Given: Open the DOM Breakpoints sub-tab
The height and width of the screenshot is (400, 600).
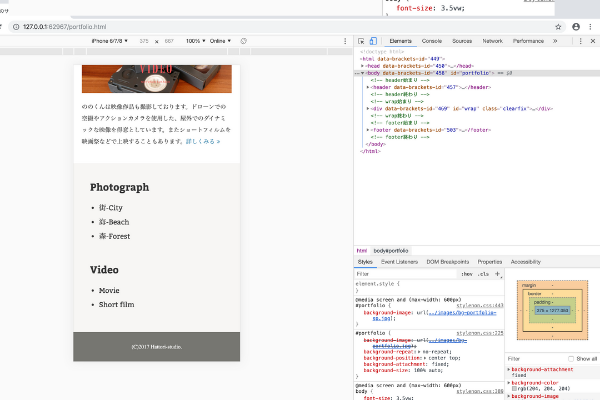Looking at the screenshot, I should pos(448,262).
